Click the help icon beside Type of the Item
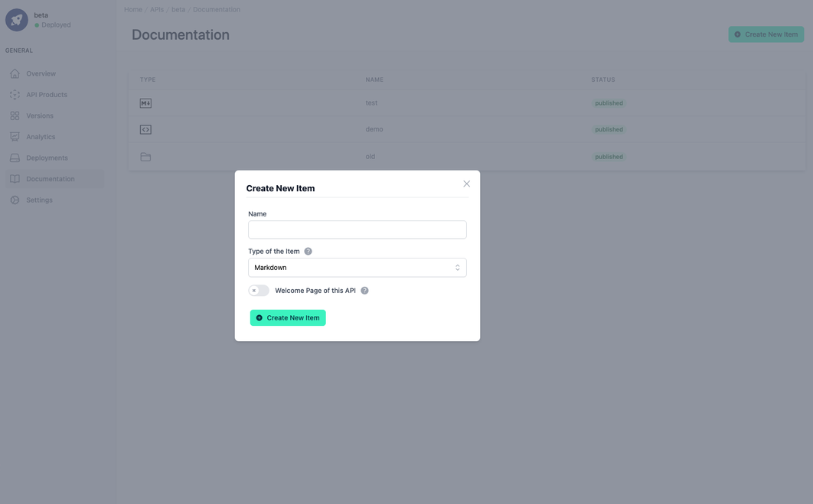Viewport: 813px width, 504px height. pos(308,250)
